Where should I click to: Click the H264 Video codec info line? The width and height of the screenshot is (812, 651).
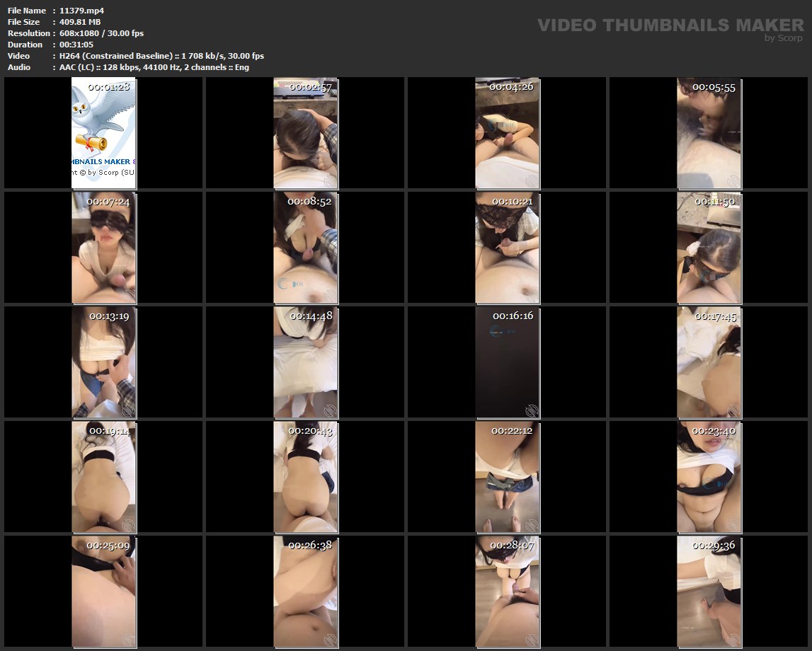coord(161,56)
